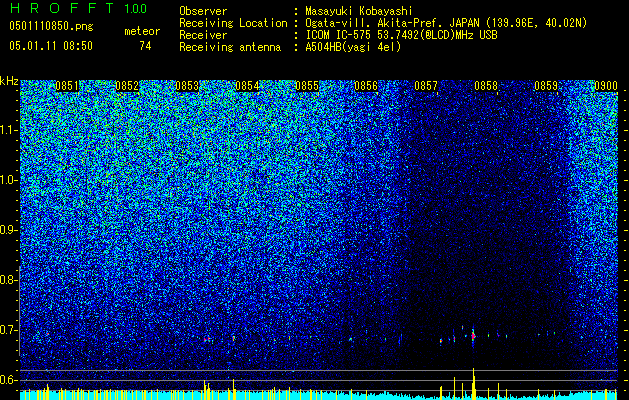Select the filename 0501110850.png
The width and height of the screenshot is (629, 400).
[51, 27]
